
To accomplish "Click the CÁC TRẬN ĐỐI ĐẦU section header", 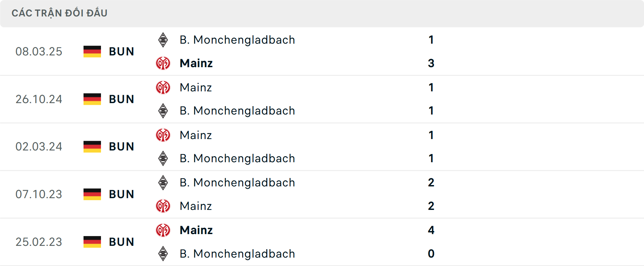I will pos(60,13).
